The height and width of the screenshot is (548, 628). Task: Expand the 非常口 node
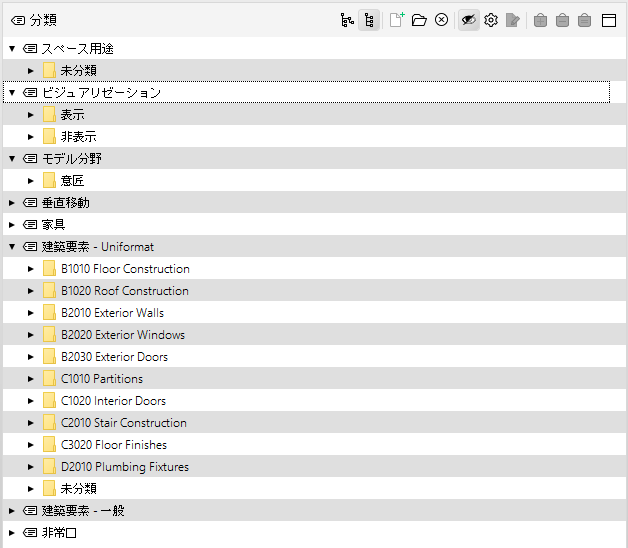tap(12, 533)
